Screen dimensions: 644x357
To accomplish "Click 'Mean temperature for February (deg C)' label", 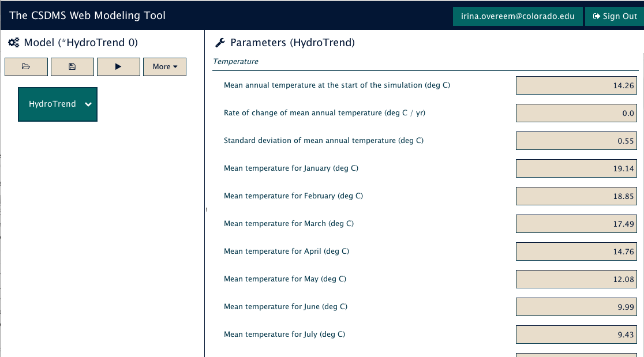I will click(293, 196).
